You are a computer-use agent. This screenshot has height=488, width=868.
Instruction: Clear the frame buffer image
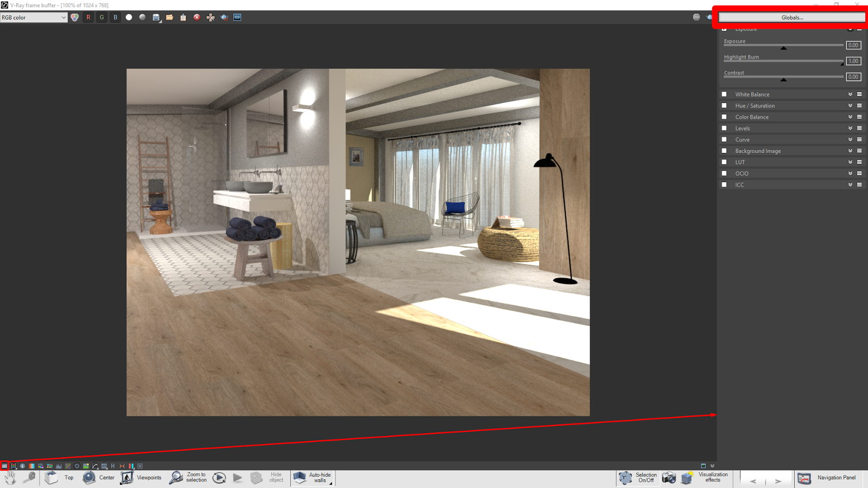(x=196, y=17)
